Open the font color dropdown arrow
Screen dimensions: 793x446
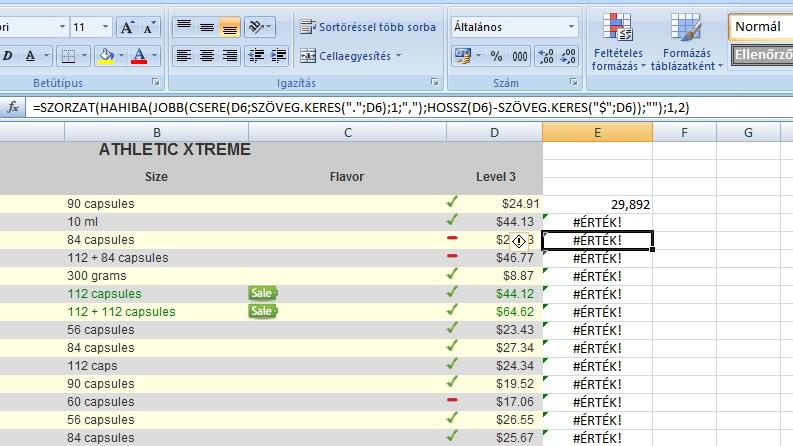[x=155, y=56]
